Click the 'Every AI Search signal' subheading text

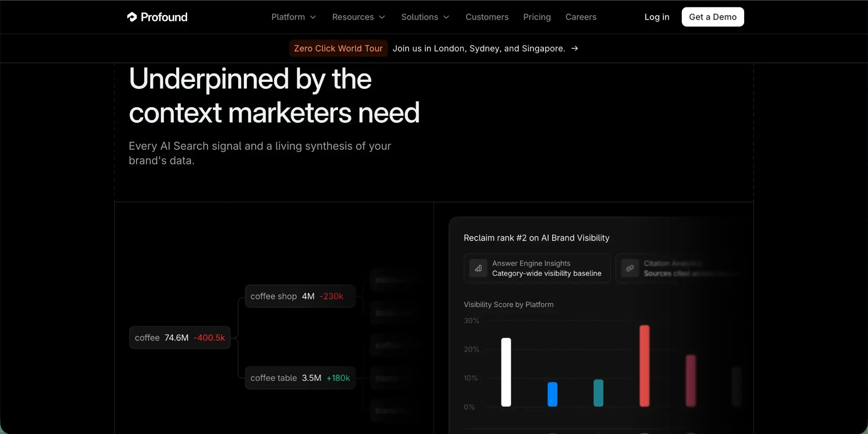click(260, 153)
